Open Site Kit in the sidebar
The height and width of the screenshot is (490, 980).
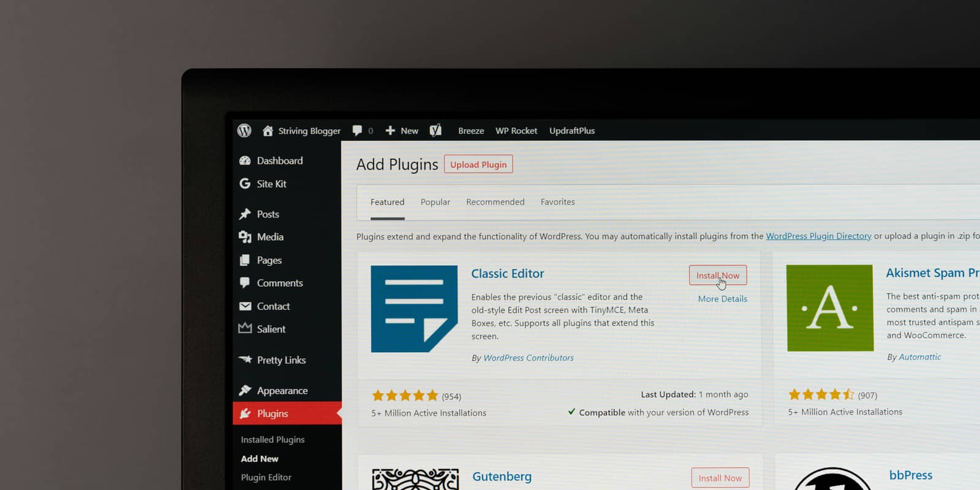pos(271,184)
